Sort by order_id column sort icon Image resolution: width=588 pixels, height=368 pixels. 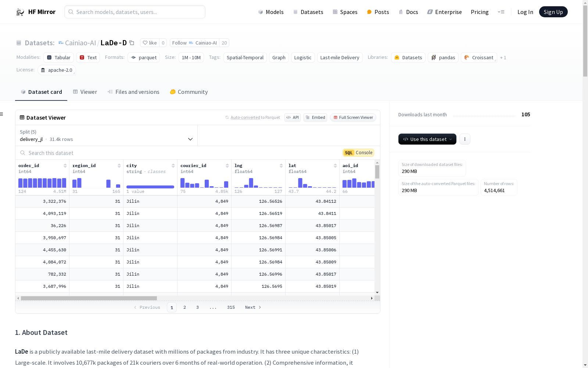pos(65,166)
